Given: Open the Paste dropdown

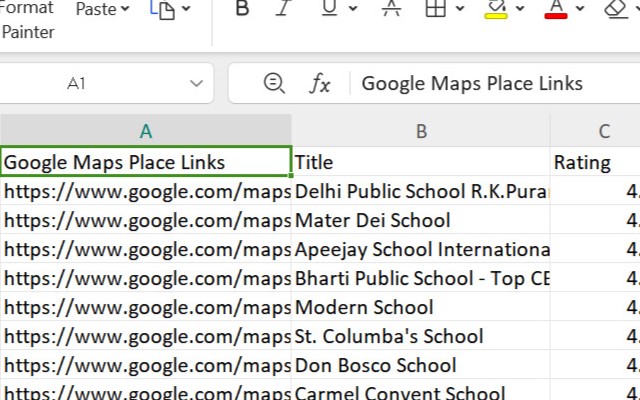Looking at the screenshot, I should (x=102, y=9).
